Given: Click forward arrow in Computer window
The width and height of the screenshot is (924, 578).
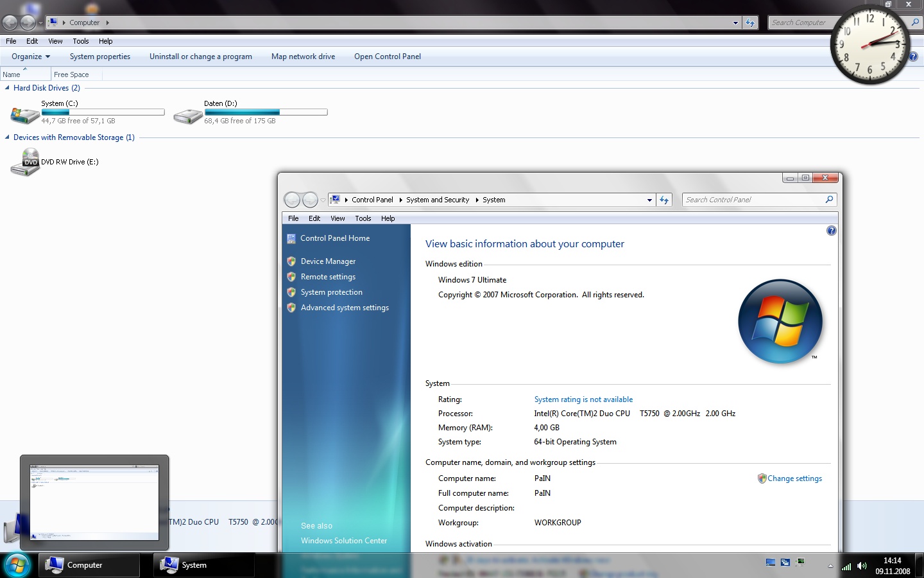Looking at the screenshot, I should click(x=28, y=22).
